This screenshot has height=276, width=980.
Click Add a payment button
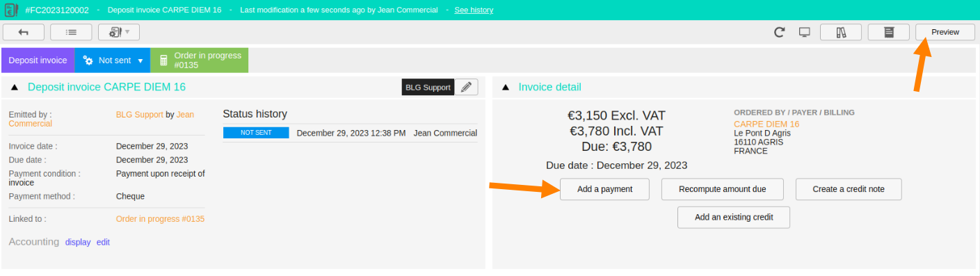point(604,189)
